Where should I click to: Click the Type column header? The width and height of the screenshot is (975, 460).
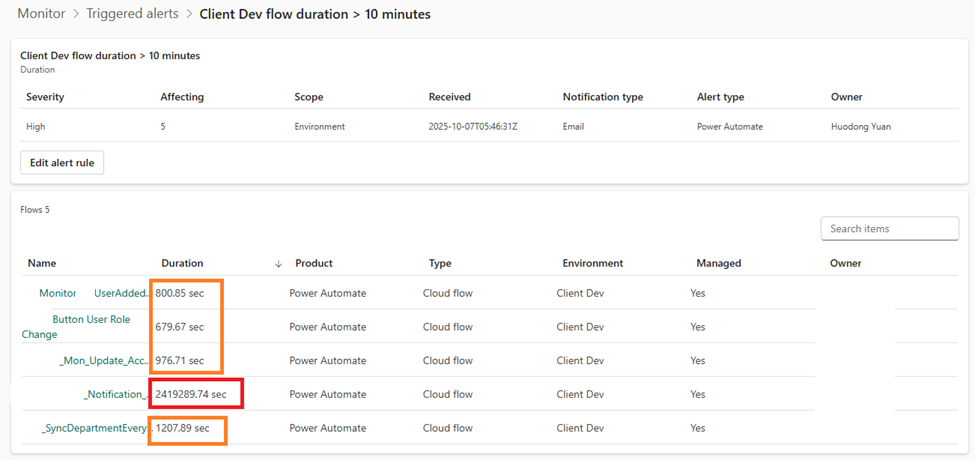click(440, 264)
